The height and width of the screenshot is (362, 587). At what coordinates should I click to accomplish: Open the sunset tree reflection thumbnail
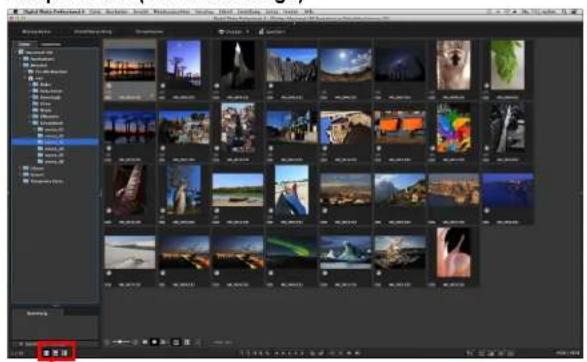point(130,65)
